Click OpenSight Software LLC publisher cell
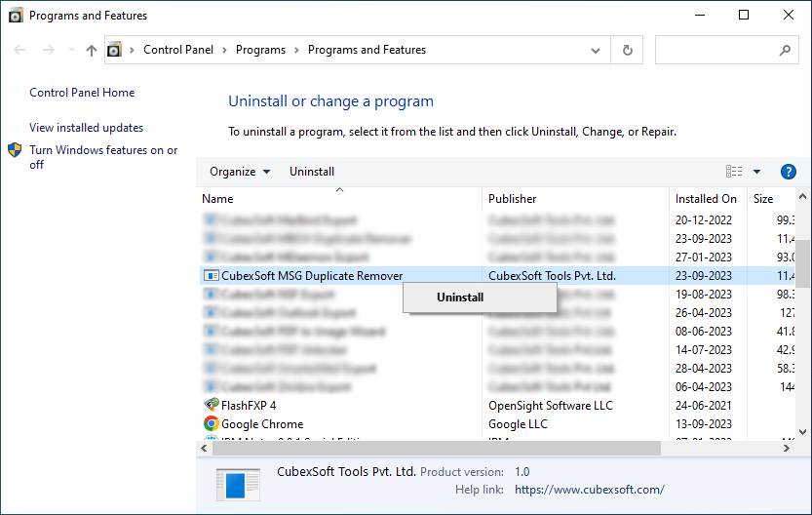Screen dimensions: 812x515 tap(551, 405)
